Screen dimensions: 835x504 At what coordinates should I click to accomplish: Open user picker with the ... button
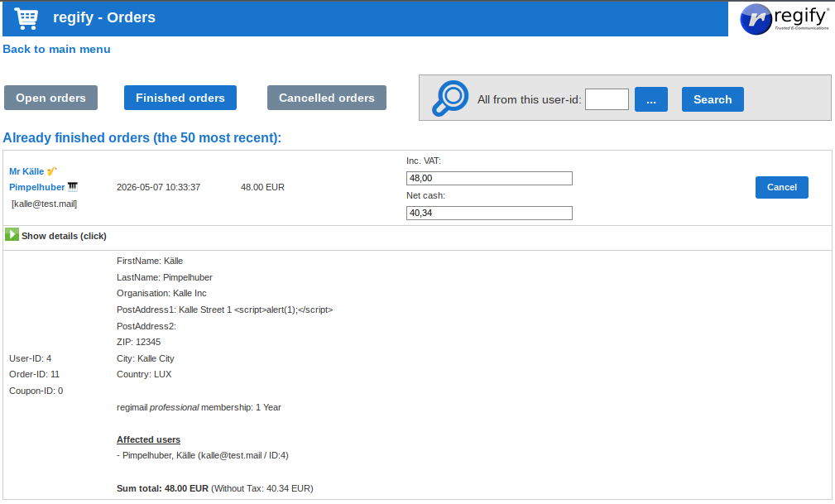coord(650,99)
